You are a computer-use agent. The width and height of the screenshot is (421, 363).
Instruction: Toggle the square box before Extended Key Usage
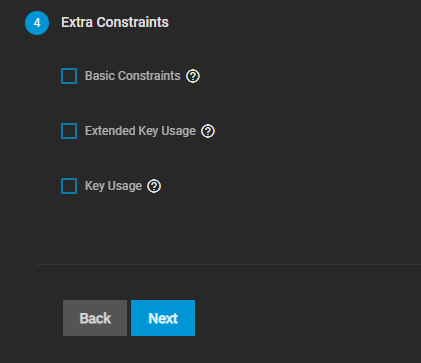point(69,131)
